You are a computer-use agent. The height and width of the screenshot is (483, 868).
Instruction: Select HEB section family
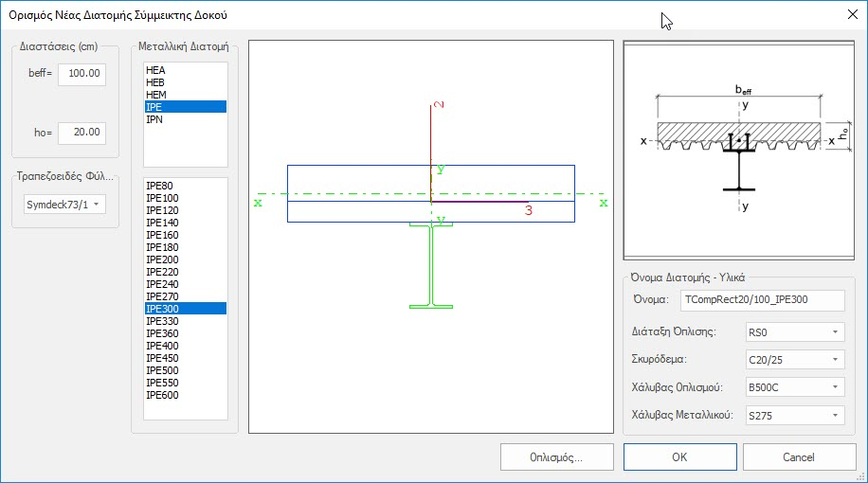155,83
